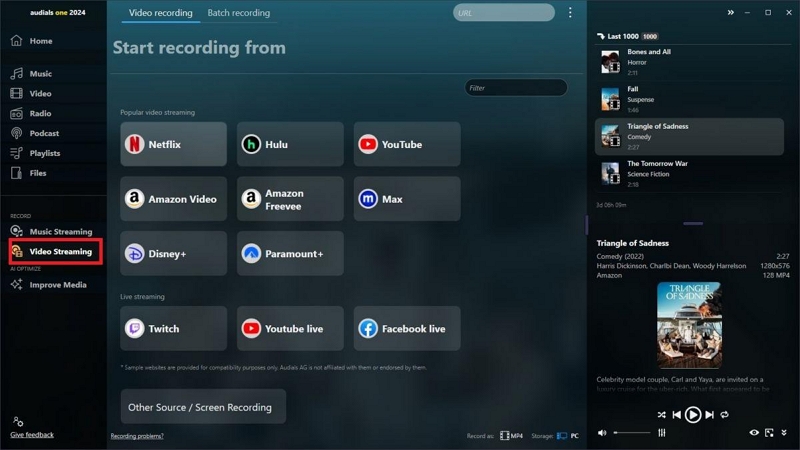Viewport: 800px width, 450px height.
Task: Collapse the right player panel with double chevron
Action: point(731,12)
